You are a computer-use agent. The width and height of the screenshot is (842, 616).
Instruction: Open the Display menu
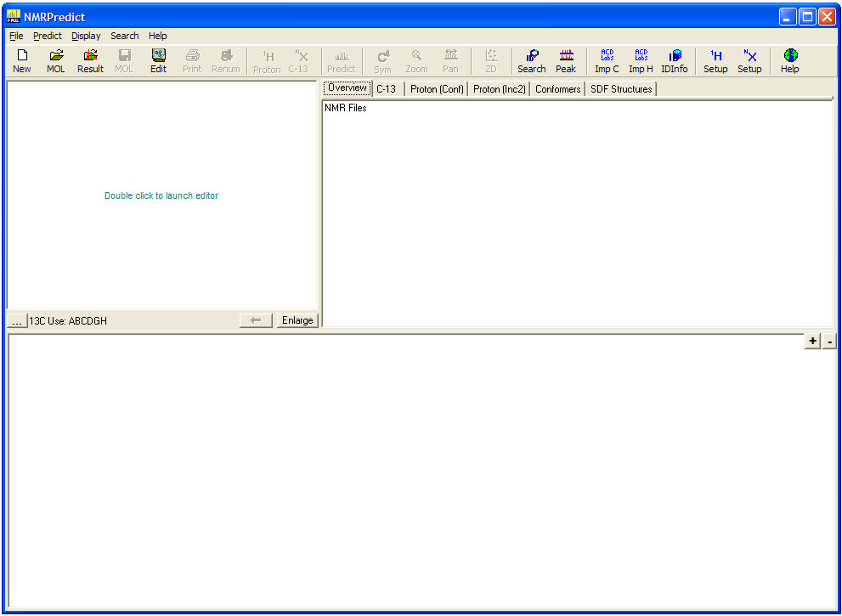[86, 36]
